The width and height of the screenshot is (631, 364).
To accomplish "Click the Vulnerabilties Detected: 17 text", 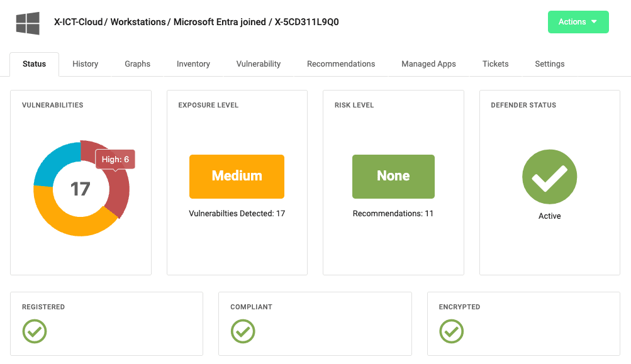I will [x=237, y=213].
